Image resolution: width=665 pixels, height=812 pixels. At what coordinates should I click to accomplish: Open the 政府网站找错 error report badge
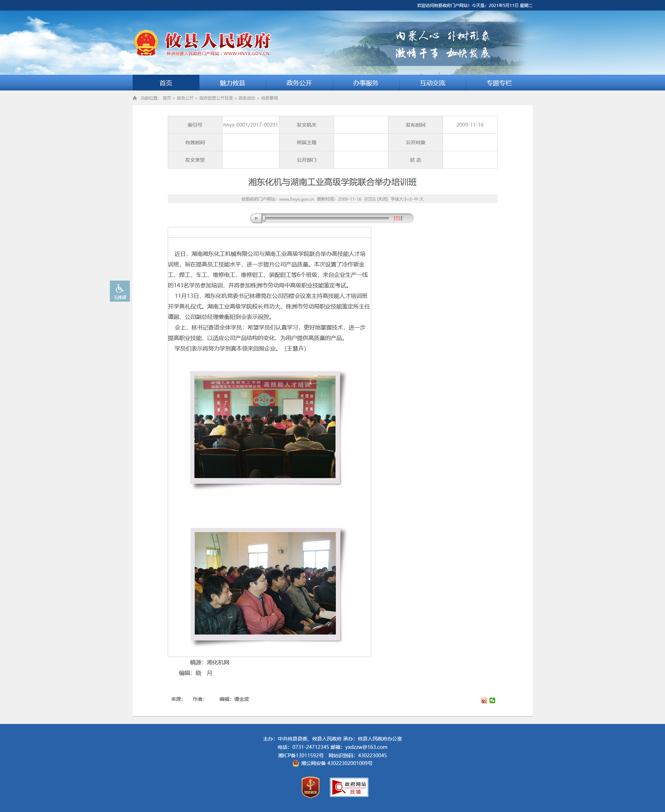click(349, 787)
